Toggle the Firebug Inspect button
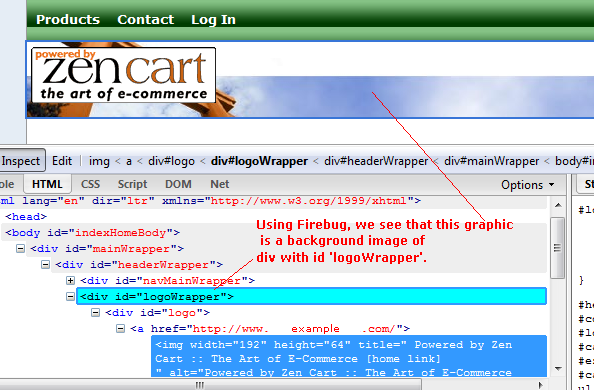Image resolution: width=594 pixels, height=390 pixels. pyautogui.click(x=21, y=161)
